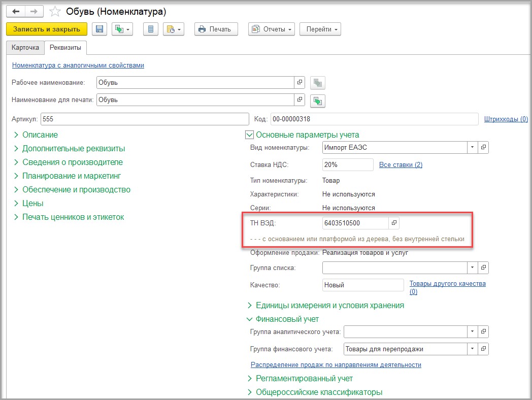Open the Все ставки (2) link
The image size is (532, 400).
(x=401, y=165)
